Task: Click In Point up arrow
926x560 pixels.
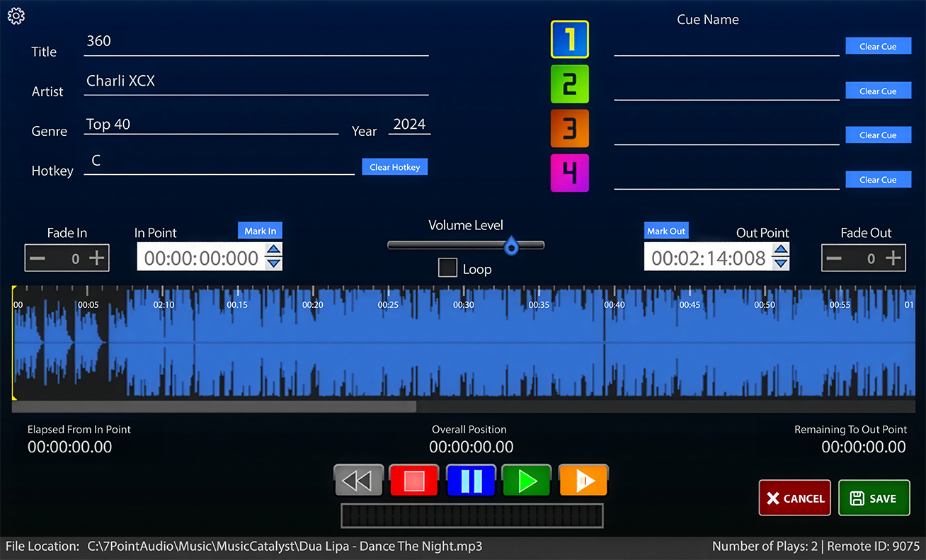Action: (273, 250)
